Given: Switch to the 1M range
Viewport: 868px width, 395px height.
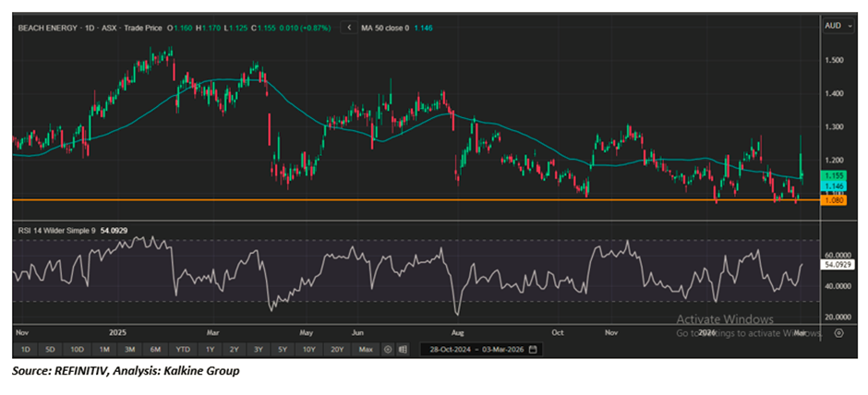Looking at the screenshot, I should point(105,350).
